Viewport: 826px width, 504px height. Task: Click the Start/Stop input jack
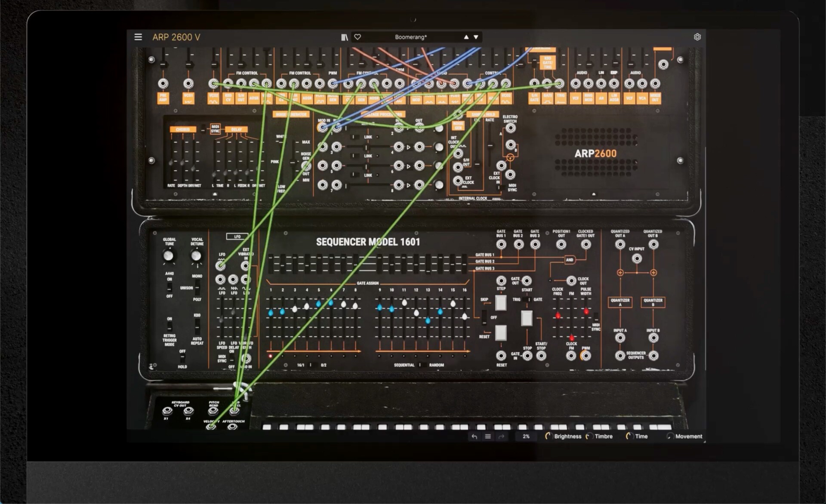coord(541,356)
